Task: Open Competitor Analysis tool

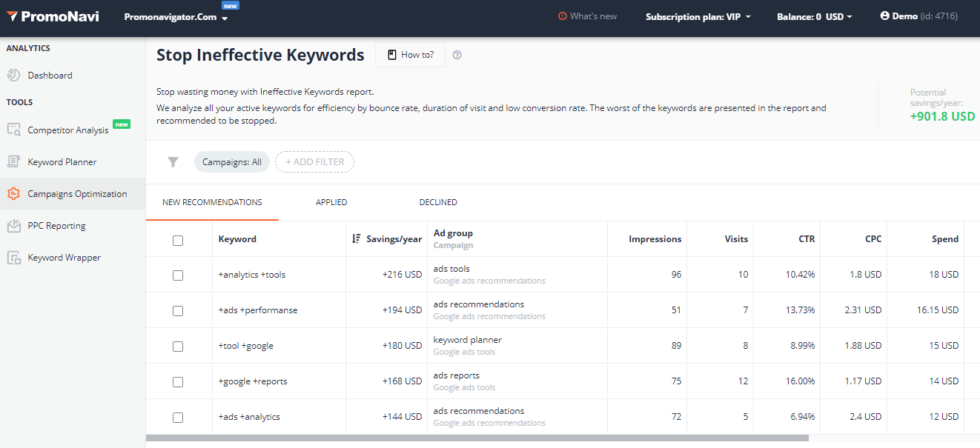Action: (68, 130)
